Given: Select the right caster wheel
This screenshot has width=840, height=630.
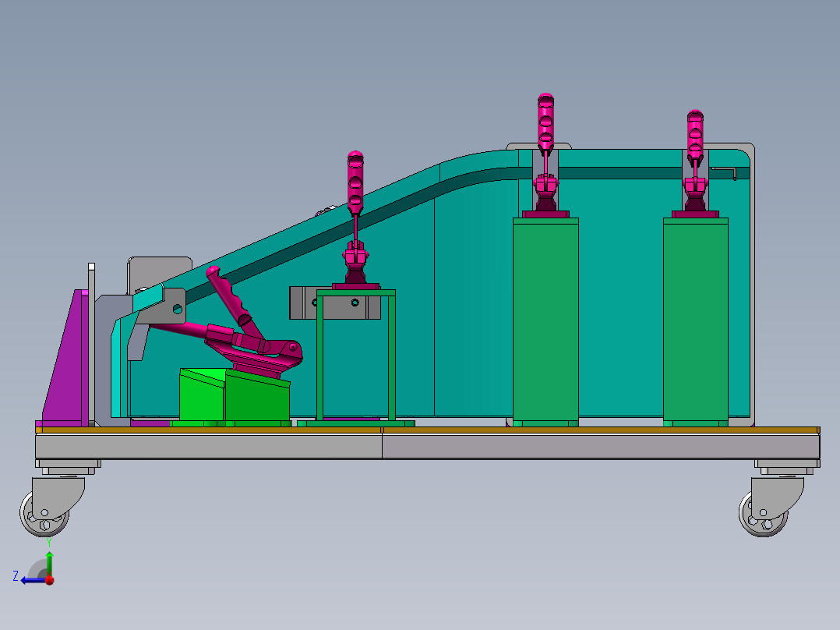Looking at the screenshot, I should click(x=763, y=514).
